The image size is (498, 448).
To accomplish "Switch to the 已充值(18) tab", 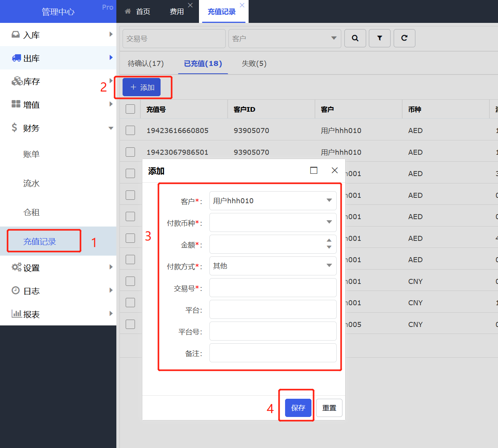I will (x=203, y=64).
